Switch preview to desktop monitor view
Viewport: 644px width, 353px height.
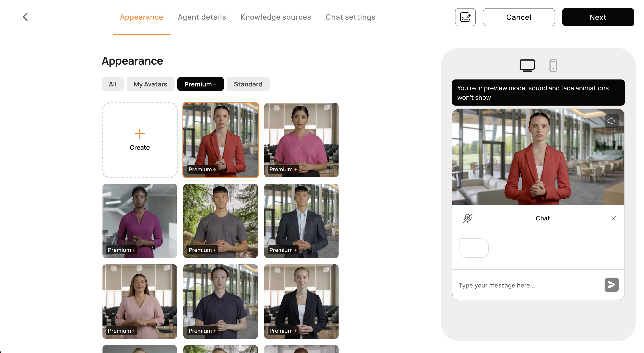527,66
